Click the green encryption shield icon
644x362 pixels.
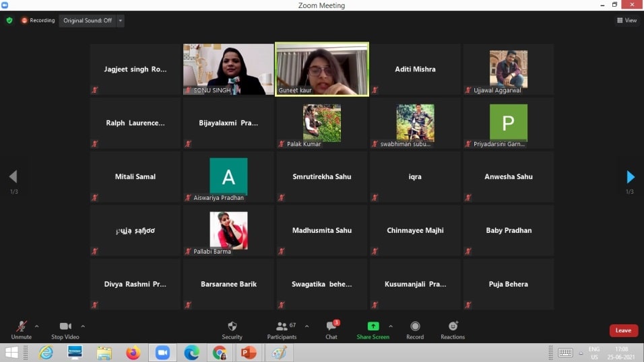click(x=9, y=20)
